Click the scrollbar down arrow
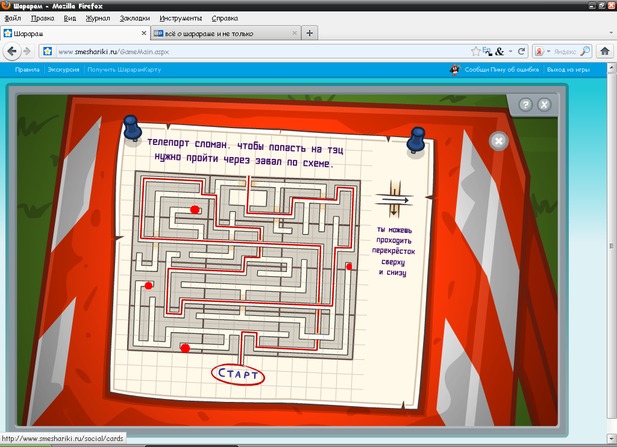Screen dimensions: 617x447 pyautogui.click(x=611, y=437)
